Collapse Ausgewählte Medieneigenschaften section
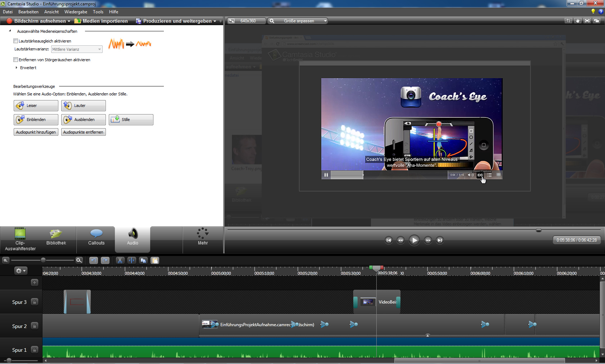Viewport: 605px width, 364px height. click(x=10, y=31)
